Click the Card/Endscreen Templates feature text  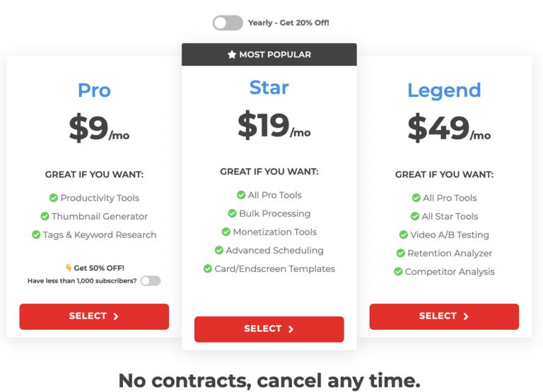coord(274,269)
